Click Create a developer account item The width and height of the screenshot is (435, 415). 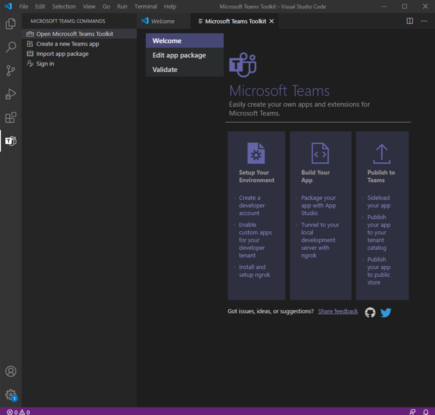coord(252,205)
